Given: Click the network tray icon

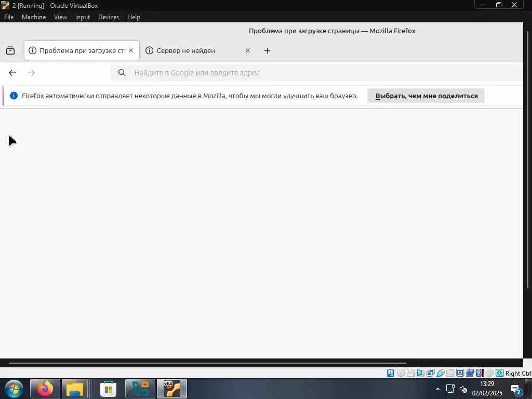Looking at the screenshot, I should [450, 389].
